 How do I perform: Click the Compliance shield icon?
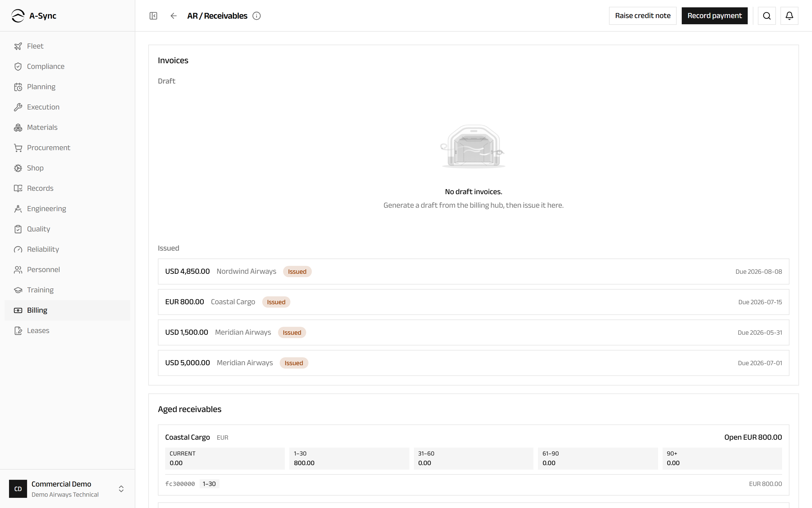pos(18,67)
